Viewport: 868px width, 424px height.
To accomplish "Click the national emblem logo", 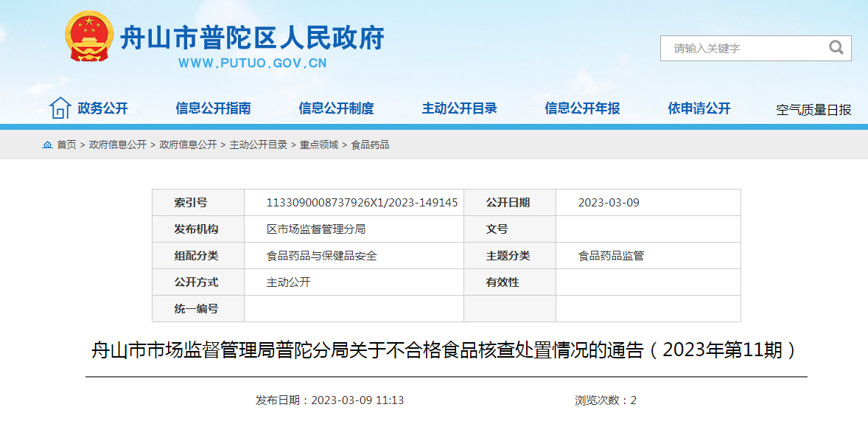I will tap(89, 36).
